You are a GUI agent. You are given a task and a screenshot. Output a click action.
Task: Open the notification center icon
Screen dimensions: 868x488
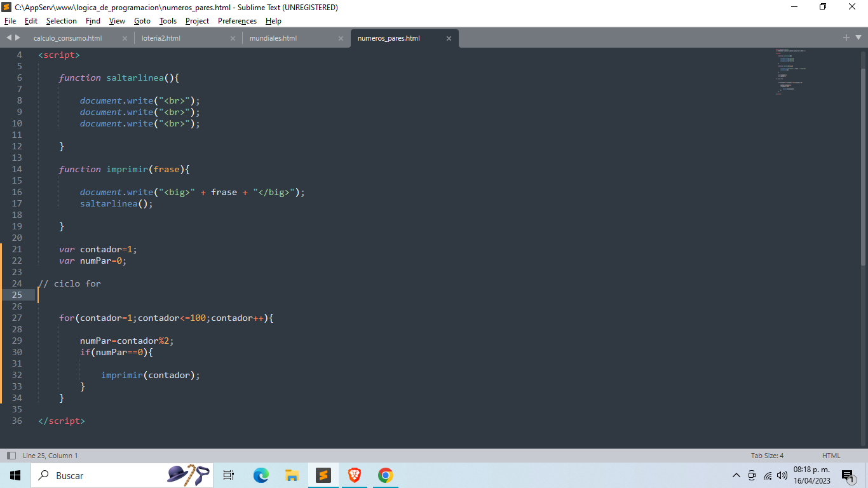click(x=848, y=475)
